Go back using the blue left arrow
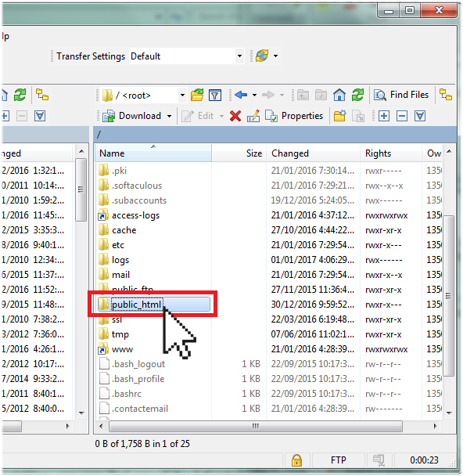The width and height of the screenshot is (463, 476). [x=241, y=95]
